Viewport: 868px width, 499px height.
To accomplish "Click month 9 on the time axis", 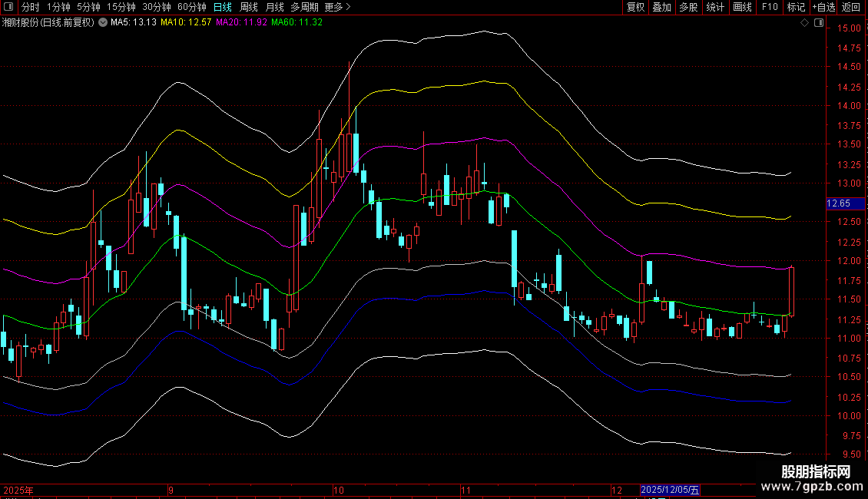I will [171, 490].
